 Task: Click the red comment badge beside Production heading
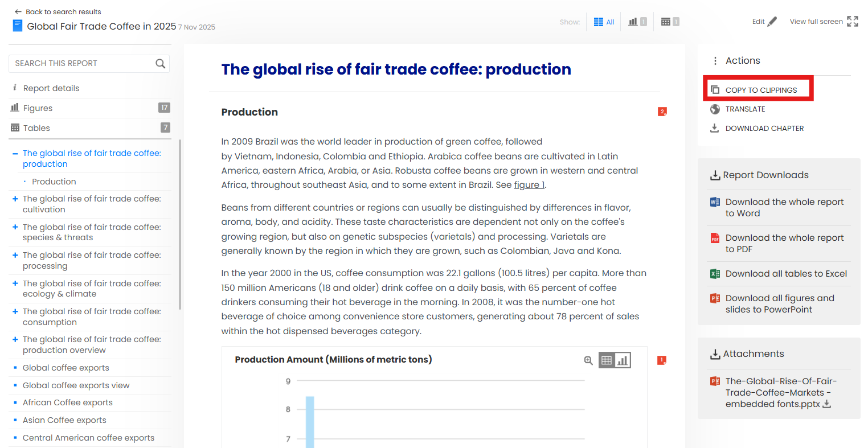662,112
